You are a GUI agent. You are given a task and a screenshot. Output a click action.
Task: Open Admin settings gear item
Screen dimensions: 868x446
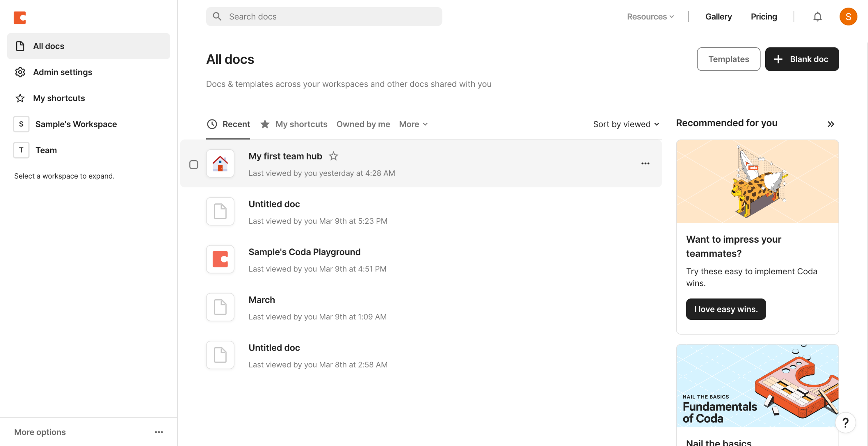pos(62,72)
